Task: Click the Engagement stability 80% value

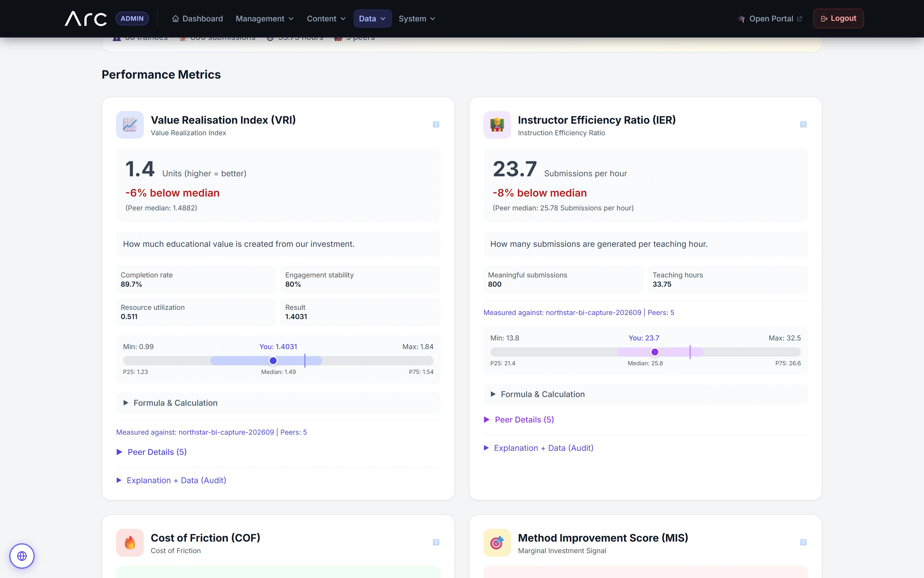Action: click(x=293, y=284)
